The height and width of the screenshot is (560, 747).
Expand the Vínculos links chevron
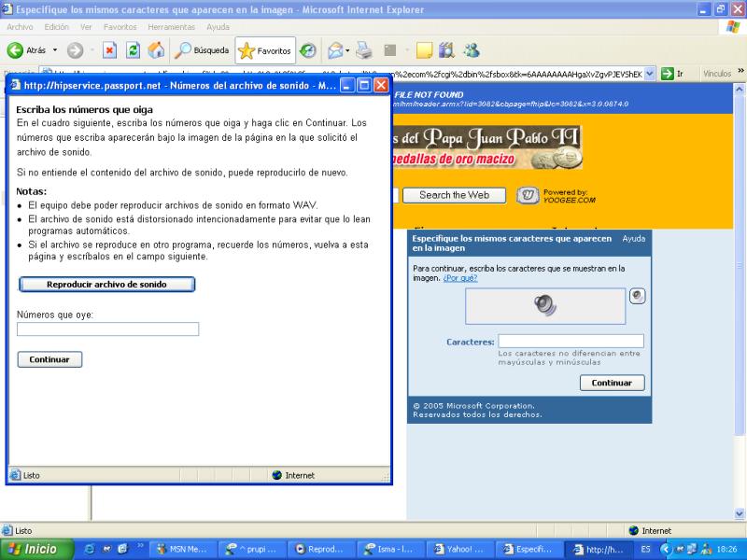(740, 72)
